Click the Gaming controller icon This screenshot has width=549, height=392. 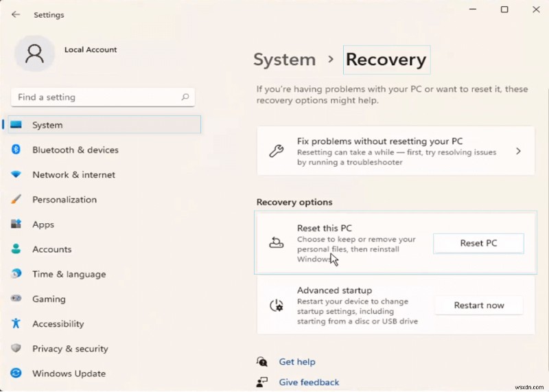[16, 299]
